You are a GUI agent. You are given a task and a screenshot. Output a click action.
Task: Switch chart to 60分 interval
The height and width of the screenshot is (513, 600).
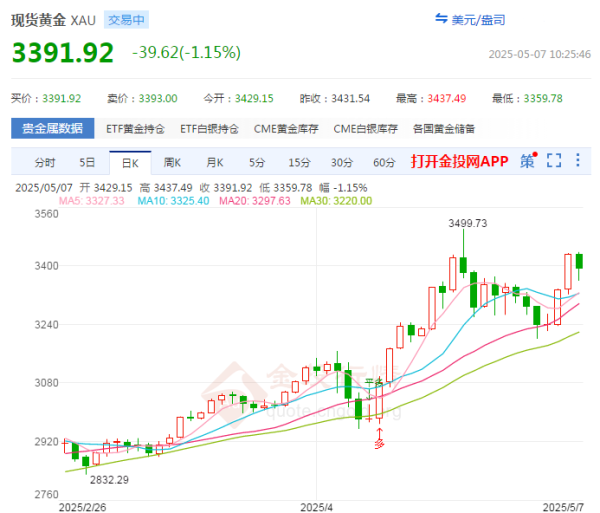click(384, 163)
